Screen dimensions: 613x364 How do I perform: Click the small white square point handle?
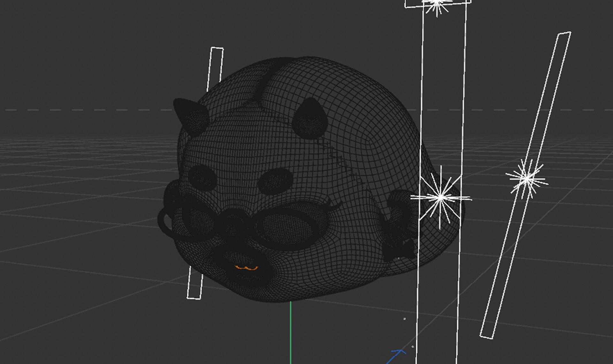(x=405, y=319)
